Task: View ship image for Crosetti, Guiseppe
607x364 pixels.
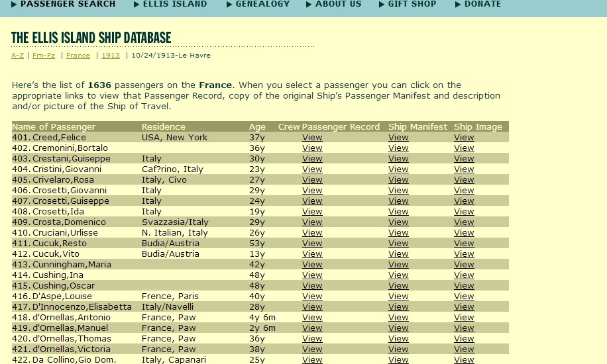Action: (464, 201)
